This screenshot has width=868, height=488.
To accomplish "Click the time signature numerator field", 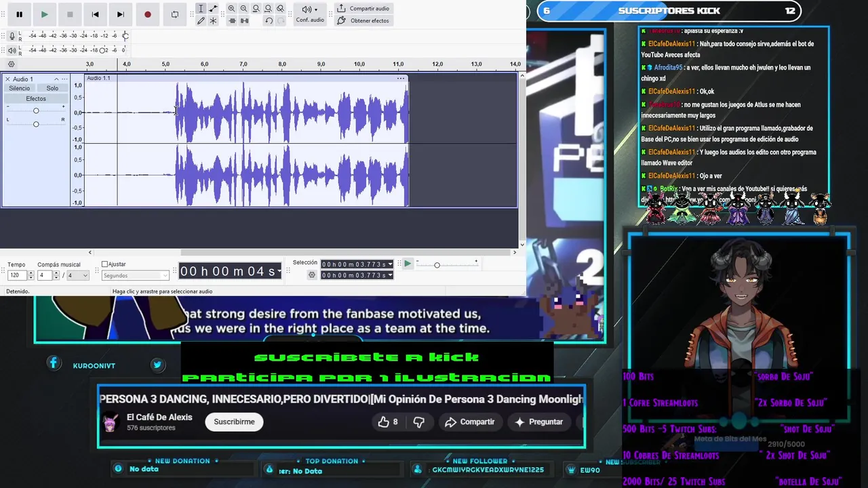I will click(x=43, y=275).
